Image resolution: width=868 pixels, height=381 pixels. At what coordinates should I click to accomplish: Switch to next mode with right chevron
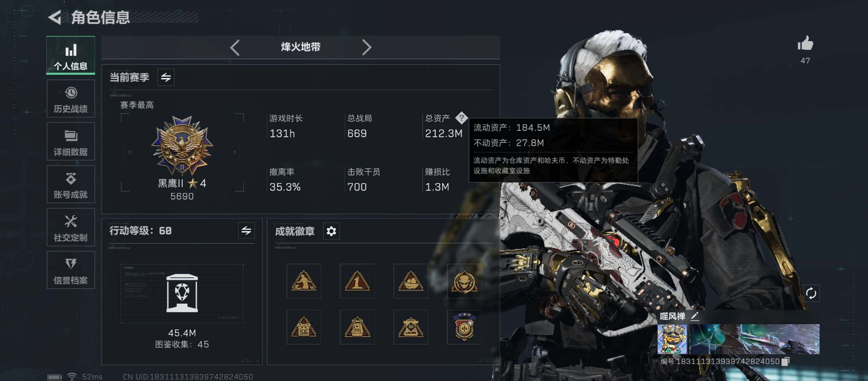367,47
